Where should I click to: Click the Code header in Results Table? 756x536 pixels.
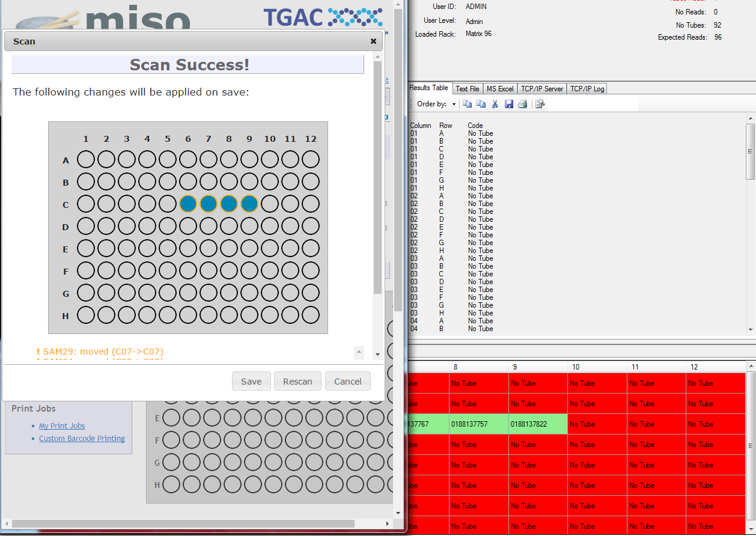[x=475, y=126]
